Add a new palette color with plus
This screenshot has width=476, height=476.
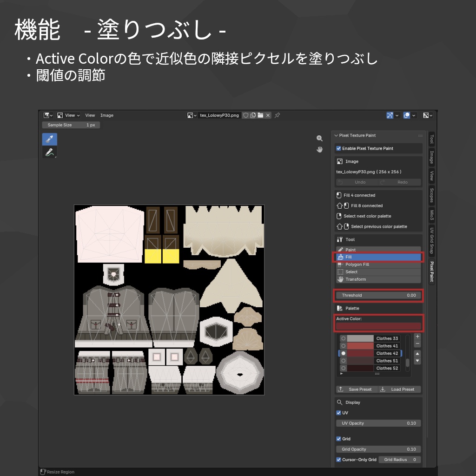tap(417, 337)
